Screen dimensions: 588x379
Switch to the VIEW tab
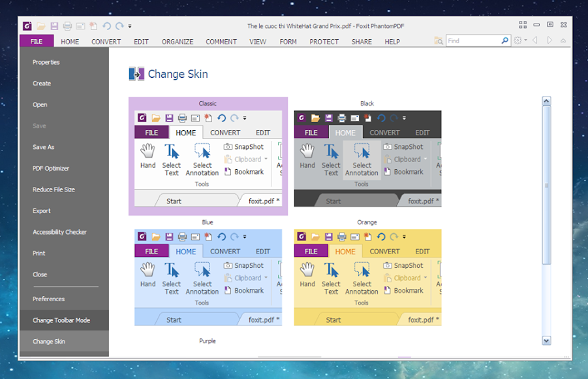[258, 42]
